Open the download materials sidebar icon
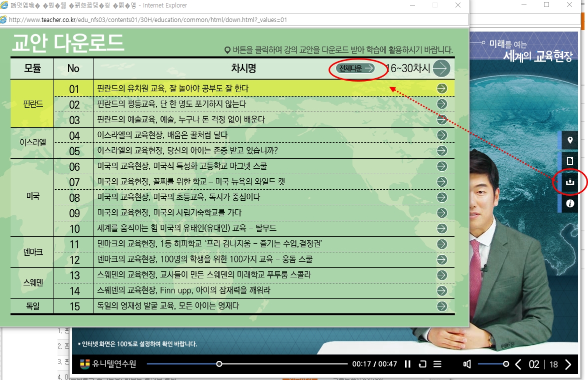The height and width of the screenshot is (380, 588). click(x=570, y=182)
